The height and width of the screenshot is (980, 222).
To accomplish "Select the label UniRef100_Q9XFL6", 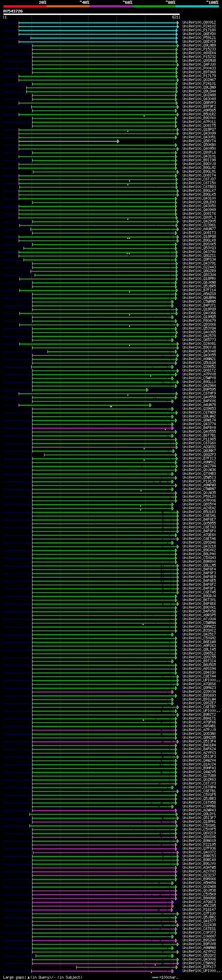I will coord(199,153).
